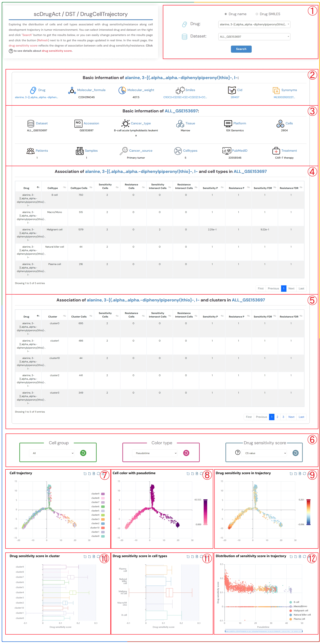
Task: Click the green Cell group refresh icon
Action: tap(83, 453)
